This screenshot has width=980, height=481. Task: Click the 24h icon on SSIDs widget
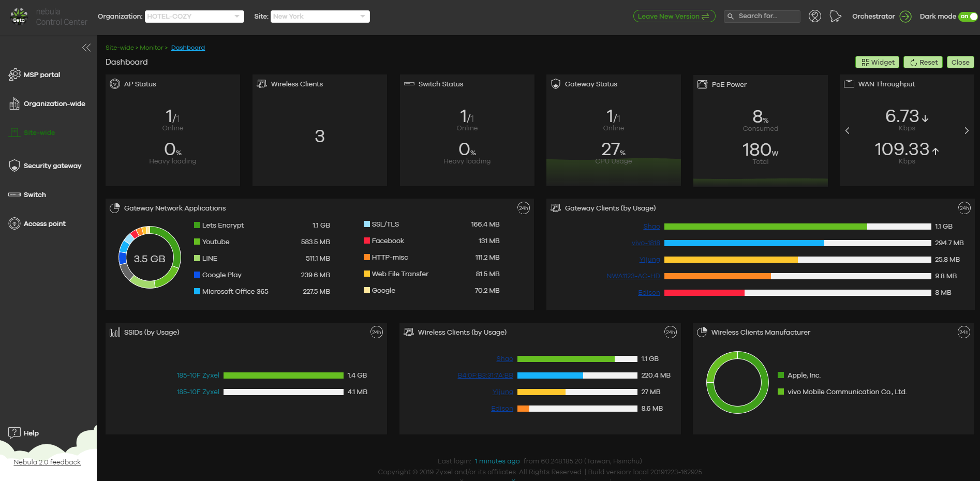pyautogui.click(x=376, y=332)
